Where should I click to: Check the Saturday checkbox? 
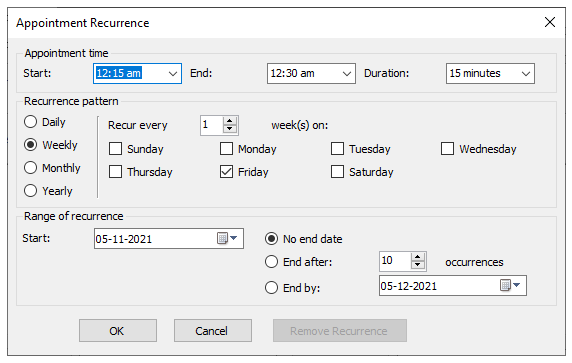tap(337, 171)
